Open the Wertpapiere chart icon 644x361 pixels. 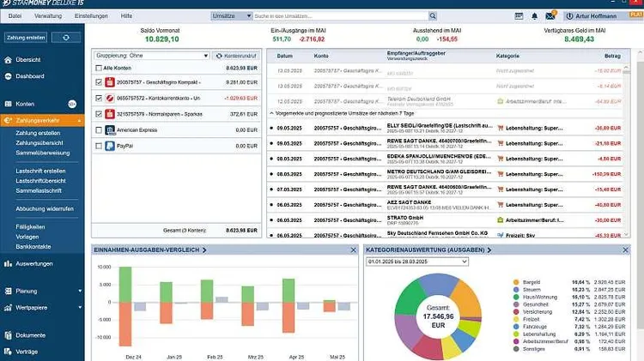click(x=8, y=308)
